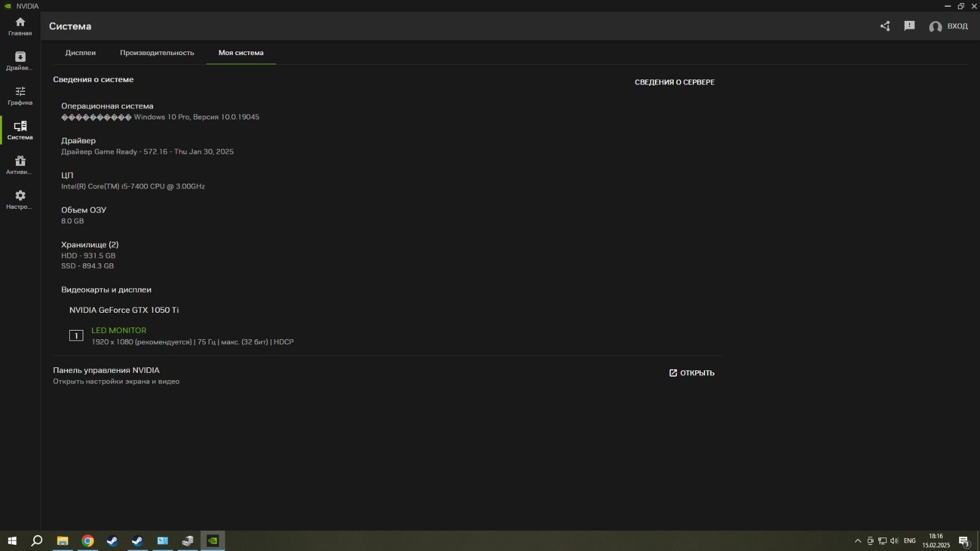Click the Панель управления NVIDIA label
The height and width of the screenshot is (551, 980).
click(106, 370)
